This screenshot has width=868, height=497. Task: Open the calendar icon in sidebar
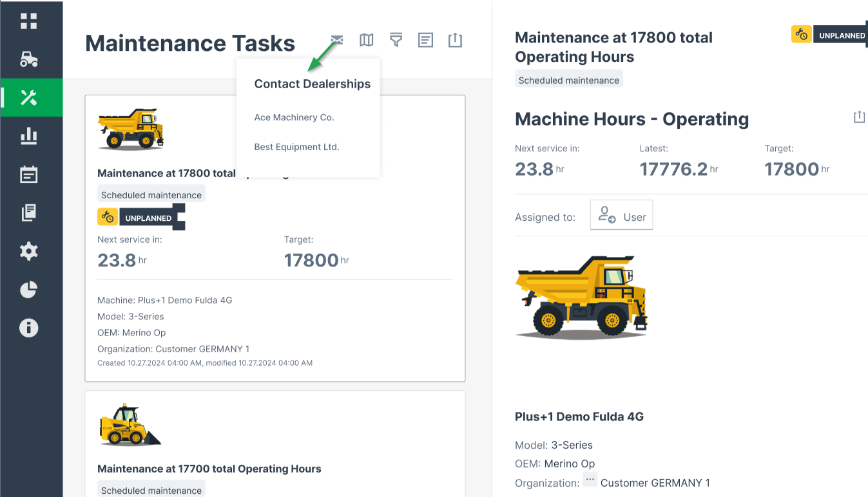pyautogui.click(x=29, y=174)
